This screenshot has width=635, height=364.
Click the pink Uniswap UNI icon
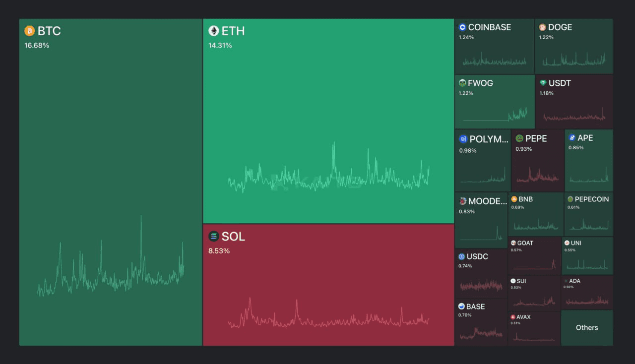(567, 243)
